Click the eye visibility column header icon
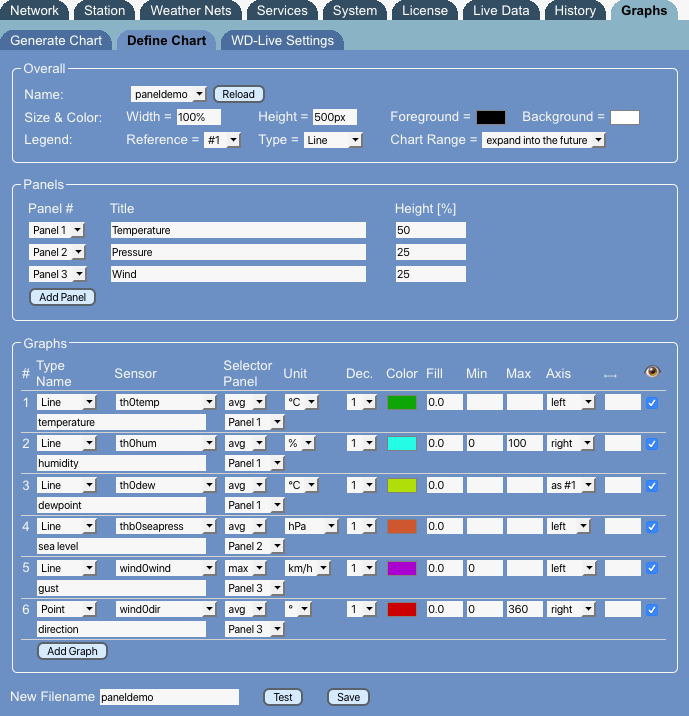 pos(652,371)
